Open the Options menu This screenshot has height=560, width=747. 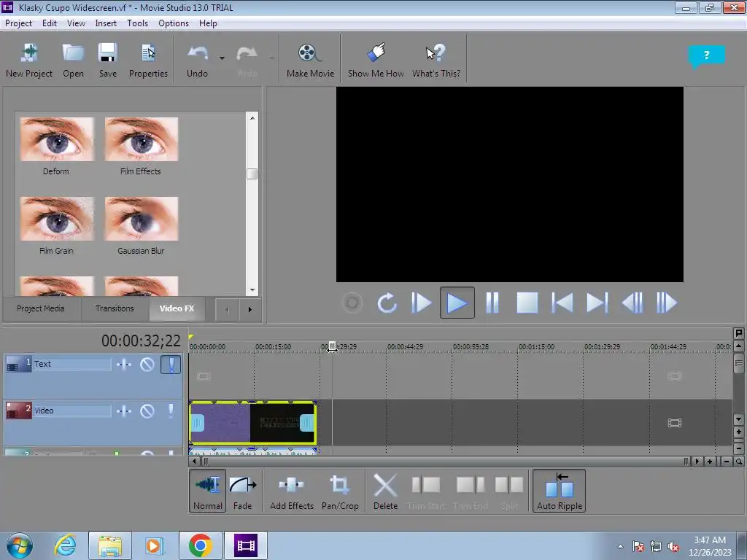174,23
